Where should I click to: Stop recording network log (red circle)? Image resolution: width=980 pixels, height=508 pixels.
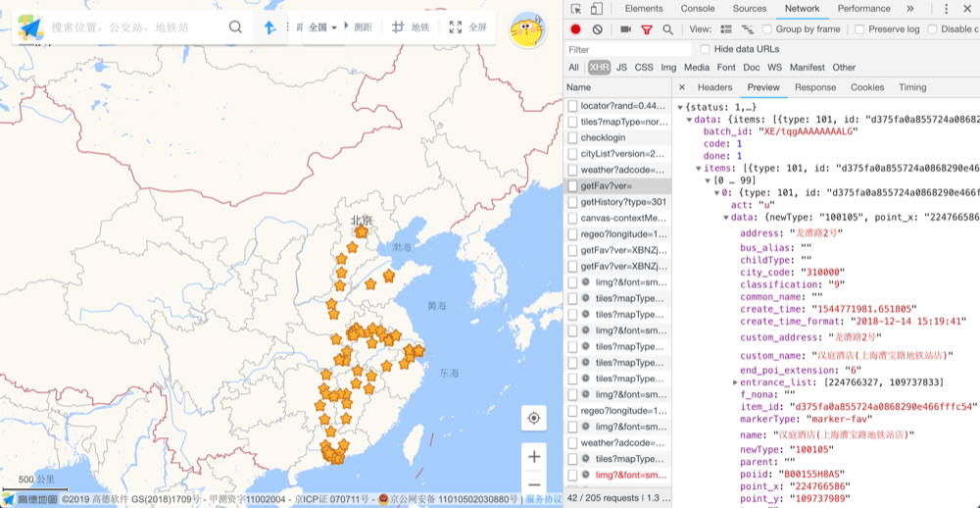point(575,28)
